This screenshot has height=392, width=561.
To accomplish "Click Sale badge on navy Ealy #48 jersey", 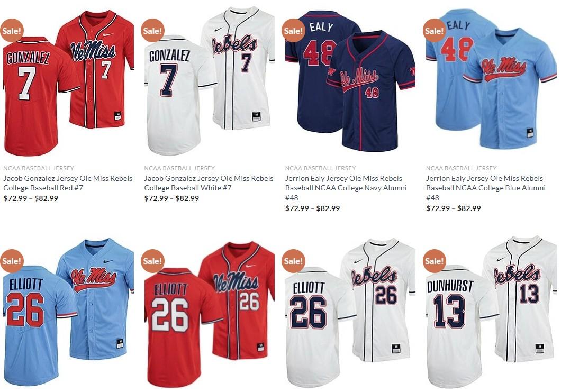I will click(x=293, y=30).
